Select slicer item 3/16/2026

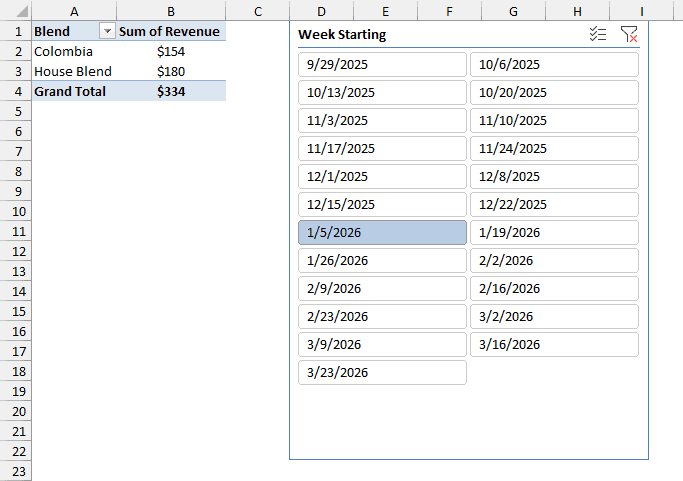coord(554,345)
